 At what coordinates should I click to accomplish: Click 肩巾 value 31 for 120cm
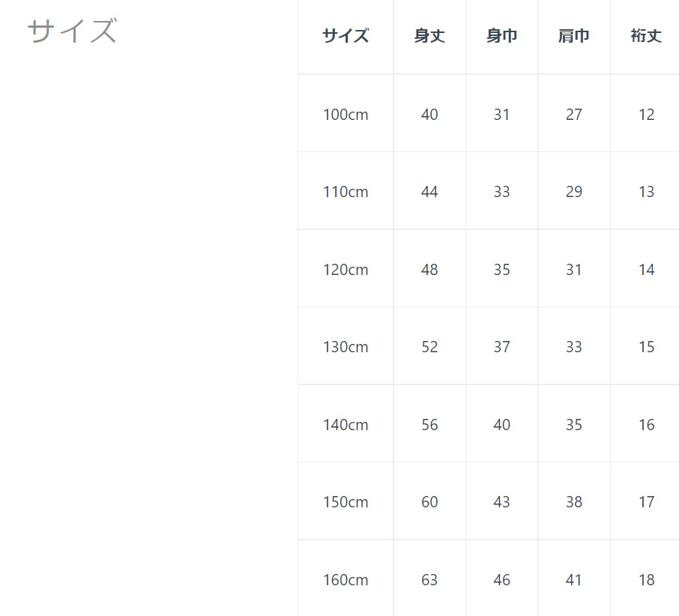tap(574, 270)
